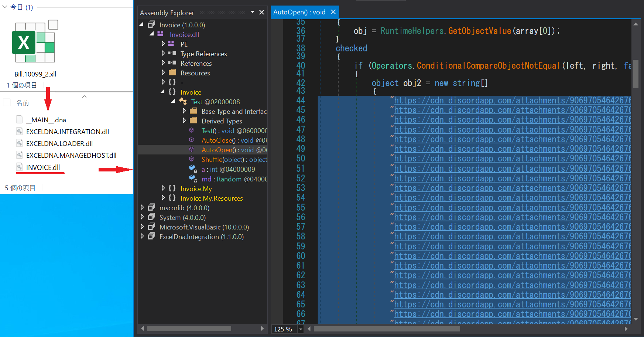
Task: Click the Test() method icon
Action: click(x=191, y=130)
